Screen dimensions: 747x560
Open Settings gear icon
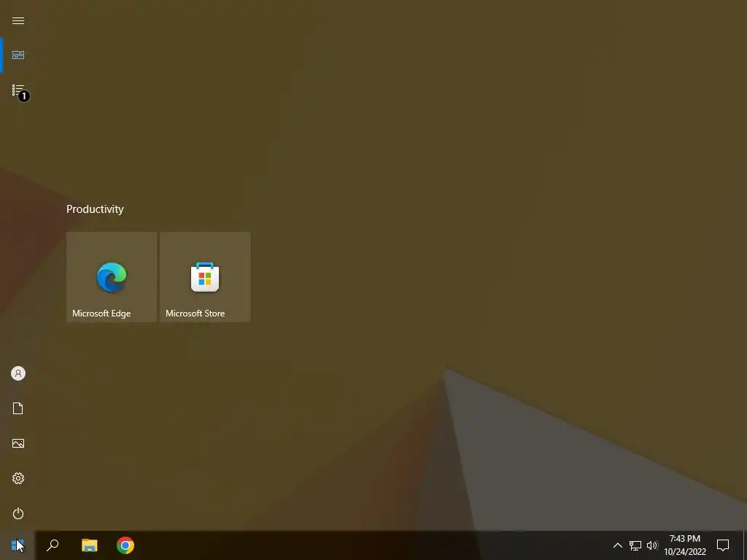point(18,478)
